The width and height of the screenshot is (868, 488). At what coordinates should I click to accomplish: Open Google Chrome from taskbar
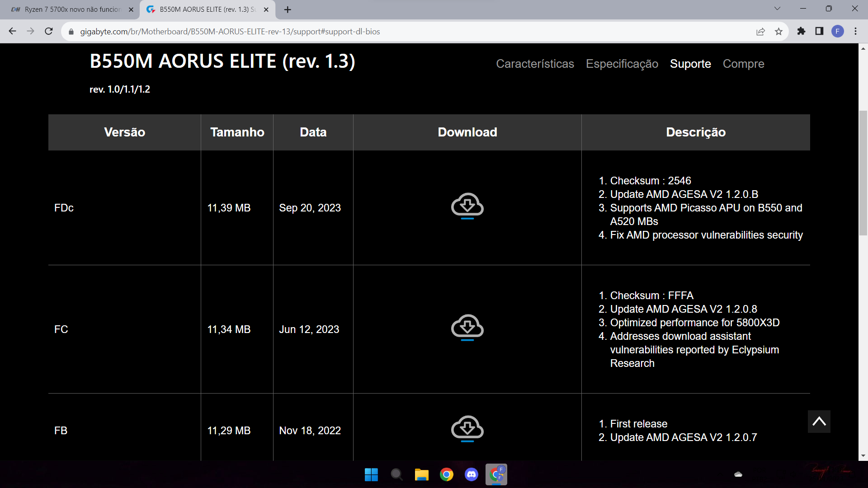click(x=446, y=474)
